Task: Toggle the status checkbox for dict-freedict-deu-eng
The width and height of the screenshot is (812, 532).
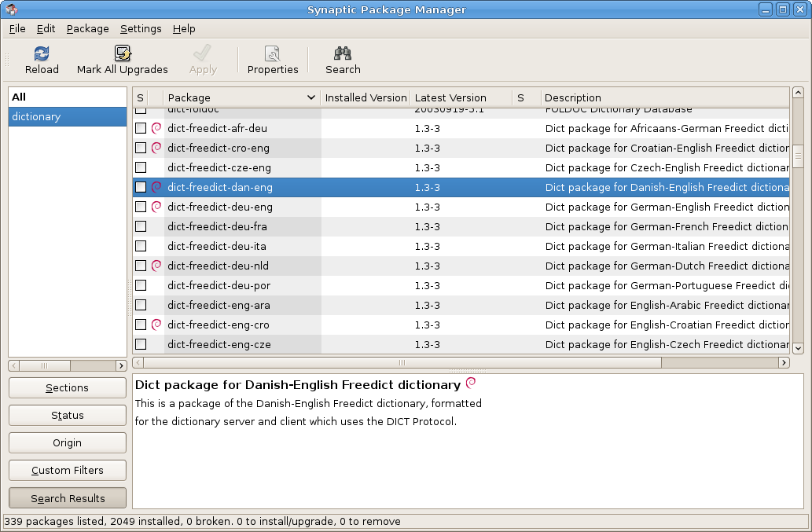Action: (x=141, y=207)
